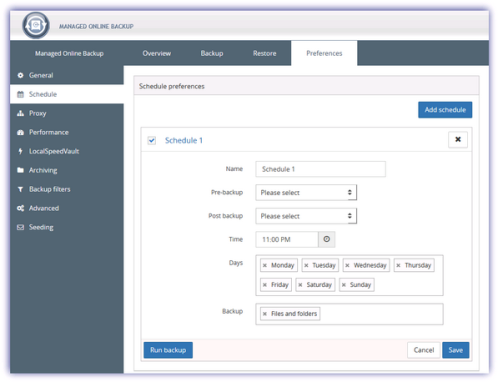Remove Wednesday from the Days list
This screenshot has height=382, width=498.
347,266
